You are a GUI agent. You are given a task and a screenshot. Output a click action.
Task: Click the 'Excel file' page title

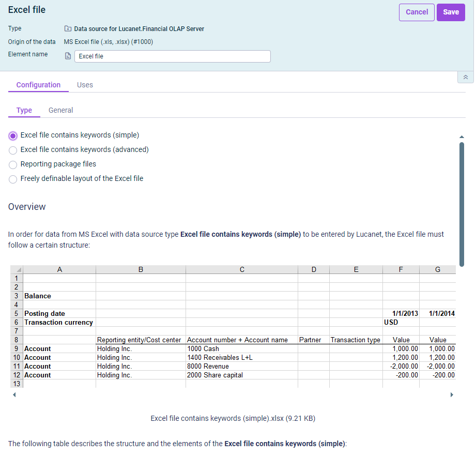click(27, 10)
